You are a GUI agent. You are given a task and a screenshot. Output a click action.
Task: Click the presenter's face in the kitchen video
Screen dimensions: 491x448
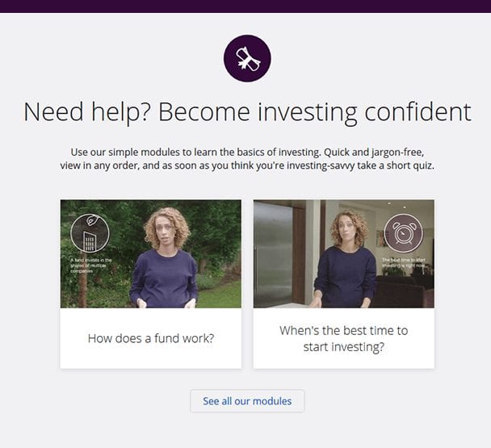point(348,230)
